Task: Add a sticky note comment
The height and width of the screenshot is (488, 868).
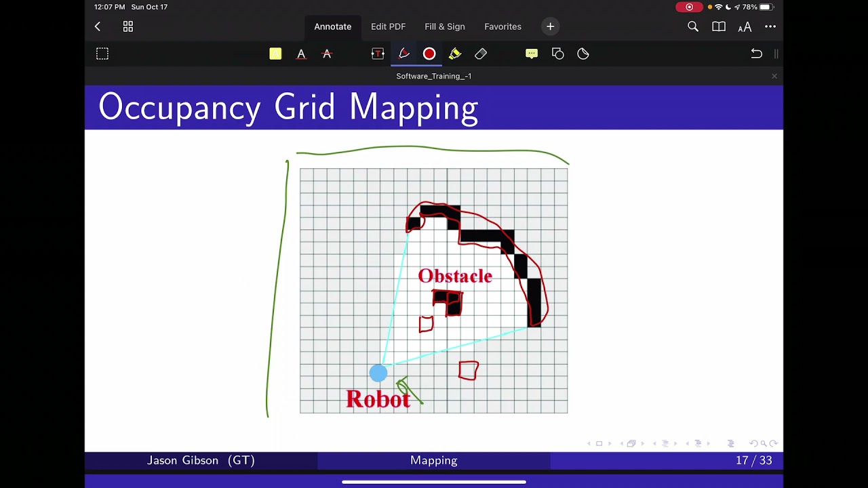Action: (x=532, y=54)
